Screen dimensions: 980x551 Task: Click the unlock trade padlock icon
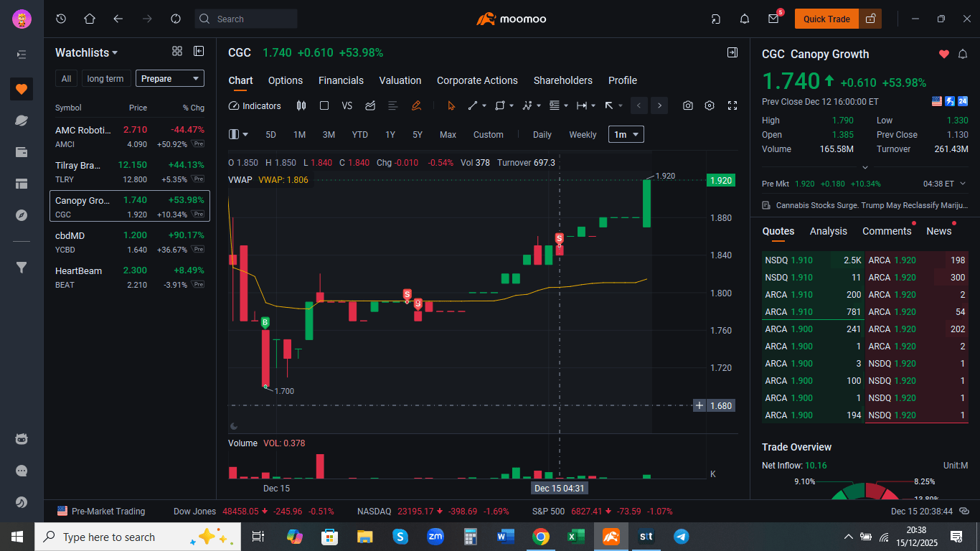point(870,19)
